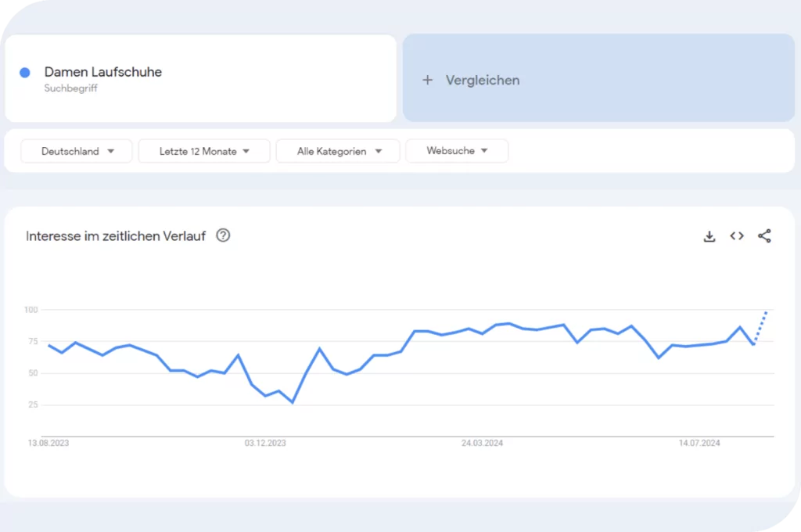Expand the Websuche search type dropdown
Image resolution: width=801 pixels, height=532 pixels.
[457, 151]
